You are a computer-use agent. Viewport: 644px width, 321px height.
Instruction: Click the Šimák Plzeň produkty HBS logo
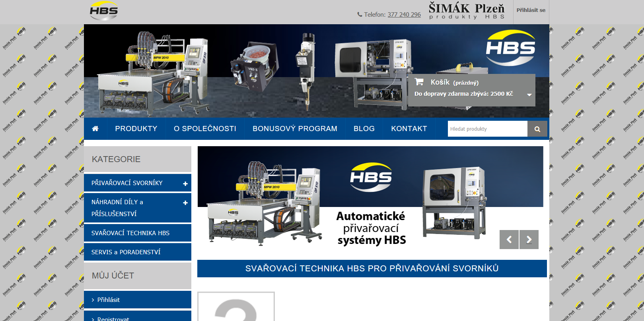click(x=467, y=11)
